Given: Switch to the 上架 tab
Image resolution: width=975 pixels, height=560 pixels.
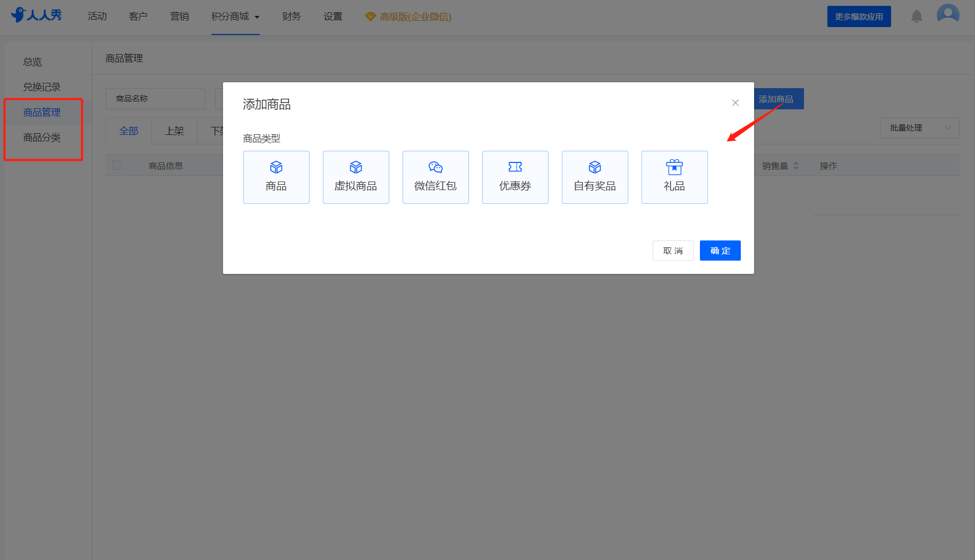Looking at the screenshot, I should point(174,131).
